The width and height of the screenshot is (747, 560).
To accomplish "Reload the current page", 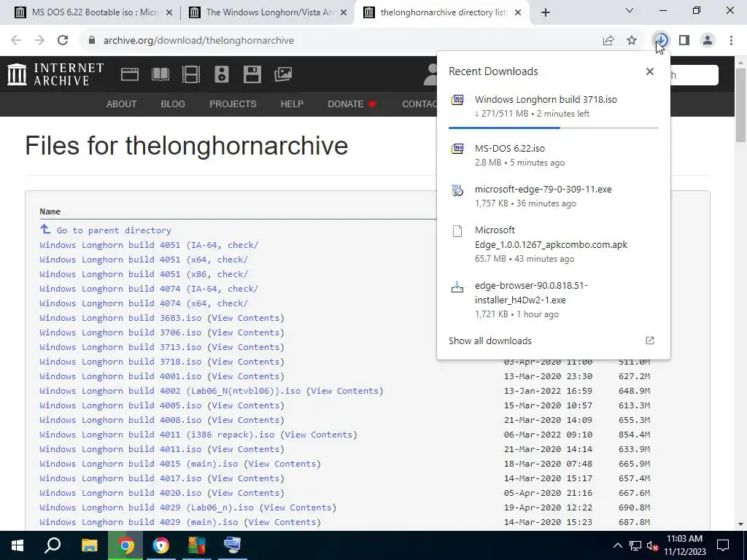I will 63,41.
